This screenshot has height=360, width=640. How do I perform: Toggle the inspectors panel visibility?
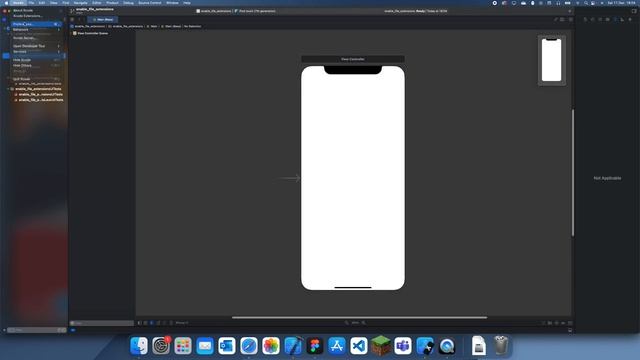click(x=634, y=11)
